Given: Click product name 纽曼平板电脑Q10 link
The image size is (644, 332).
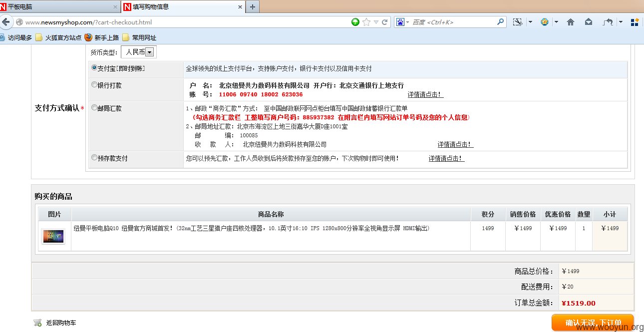Looking at the screenshot, I should [x=252, y=228].
